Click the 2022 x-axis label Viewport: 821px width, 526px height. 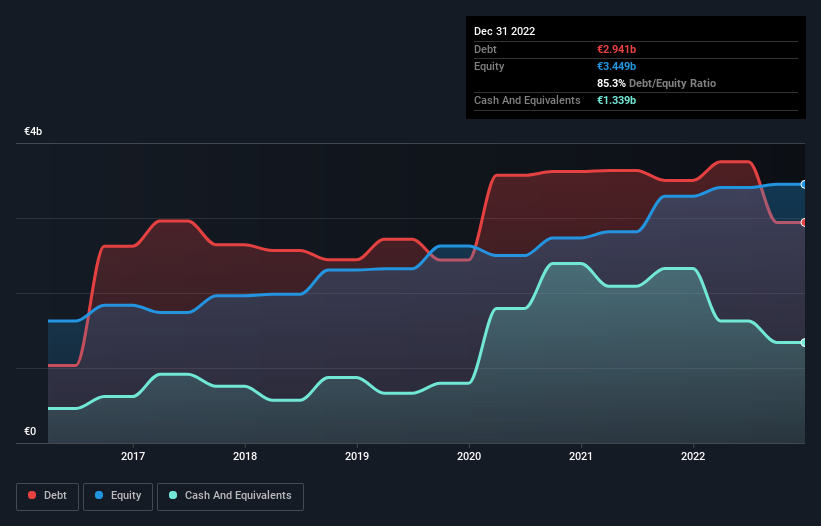coord(693,456)
